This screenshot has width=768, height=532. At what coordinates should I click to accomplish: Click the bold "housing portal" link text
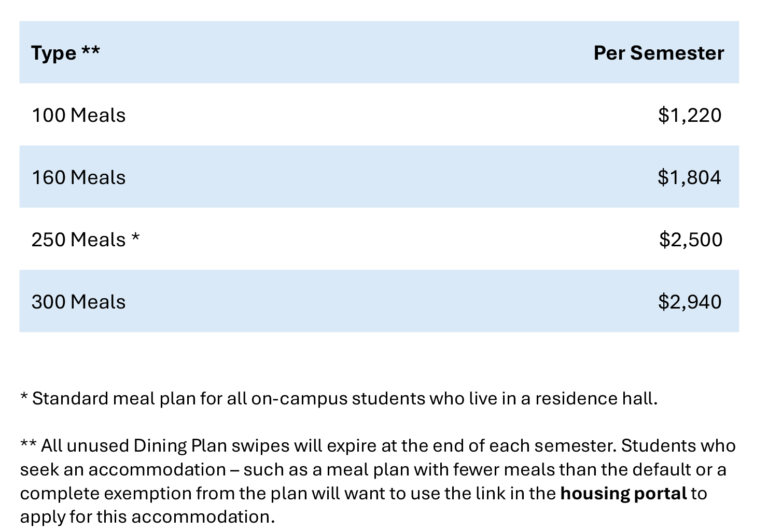623,493
